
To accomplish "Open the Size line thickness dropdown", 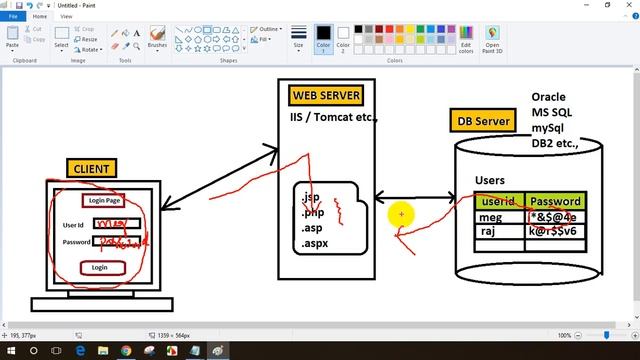I will pos(299,39).
